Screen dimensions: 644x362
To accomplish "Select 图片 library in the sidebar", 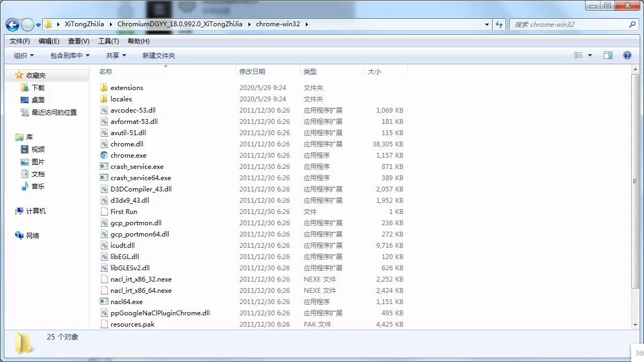I will (38, 161).
